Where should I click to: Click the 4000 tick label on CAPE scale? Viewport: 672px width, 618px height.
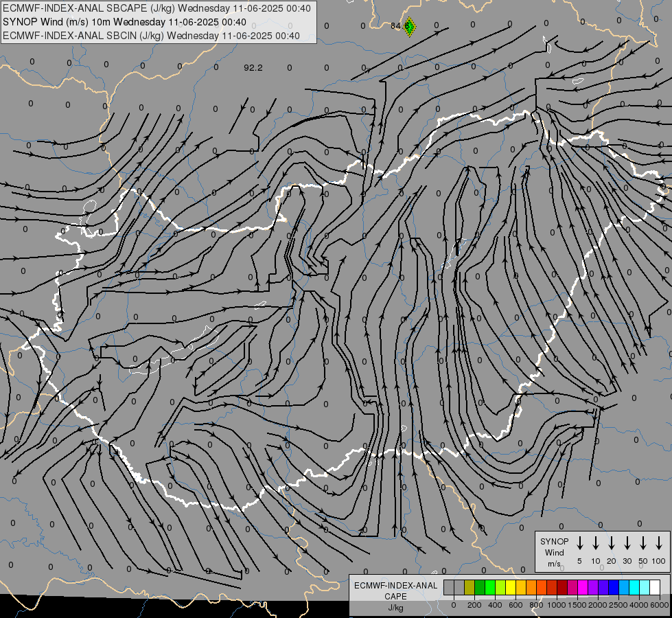639,605
